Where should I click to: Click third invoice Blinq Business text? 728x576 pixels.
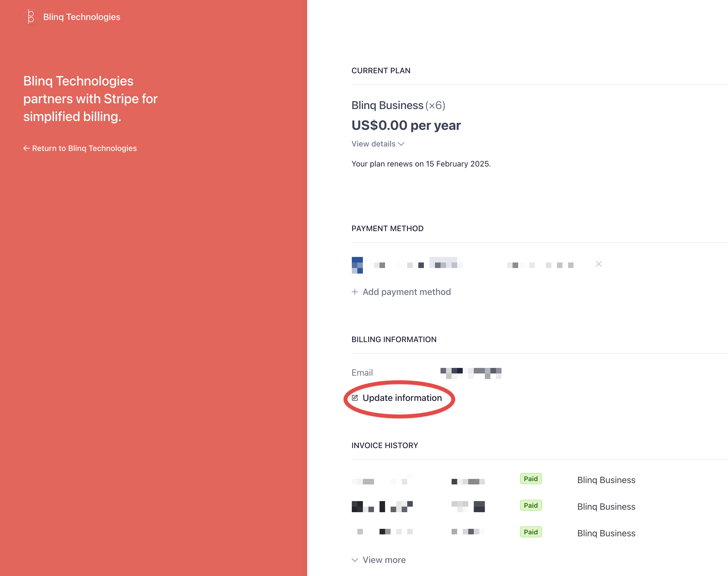(x=606, y=533)
